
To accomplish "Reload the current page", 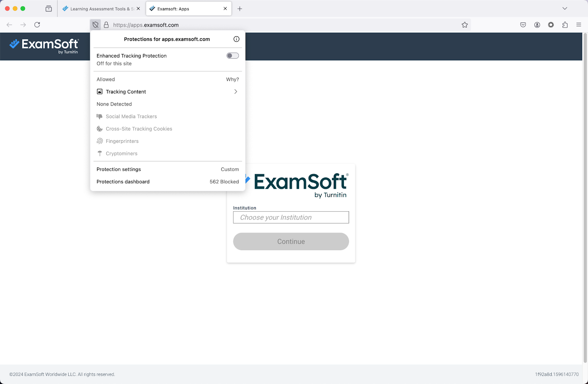I will point(37,25).
